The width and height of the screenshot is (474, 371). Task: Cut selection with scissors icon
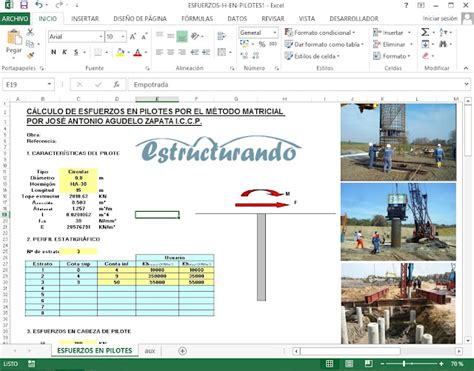(30, 32)
